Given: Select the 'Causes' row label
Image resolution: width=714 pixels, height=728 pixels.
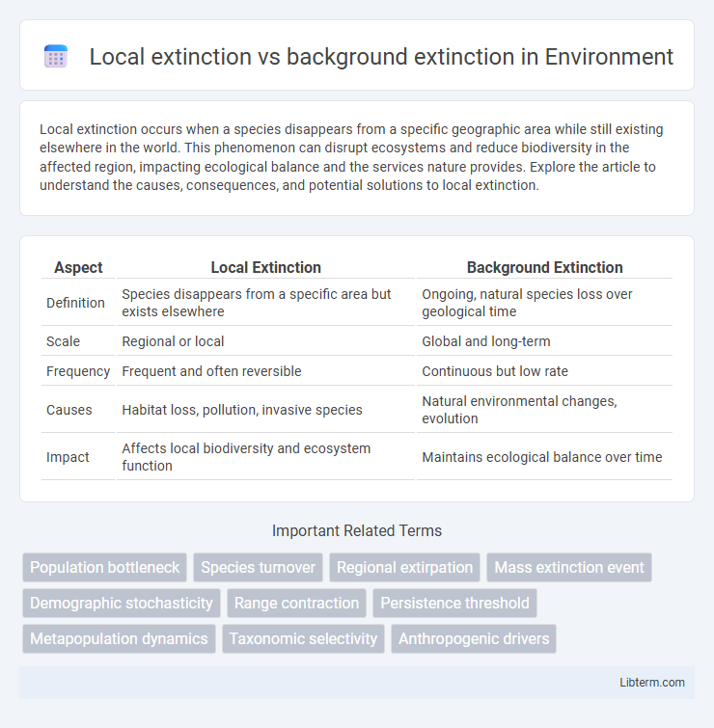Looking at the screenshot, I should click(69, 410).
